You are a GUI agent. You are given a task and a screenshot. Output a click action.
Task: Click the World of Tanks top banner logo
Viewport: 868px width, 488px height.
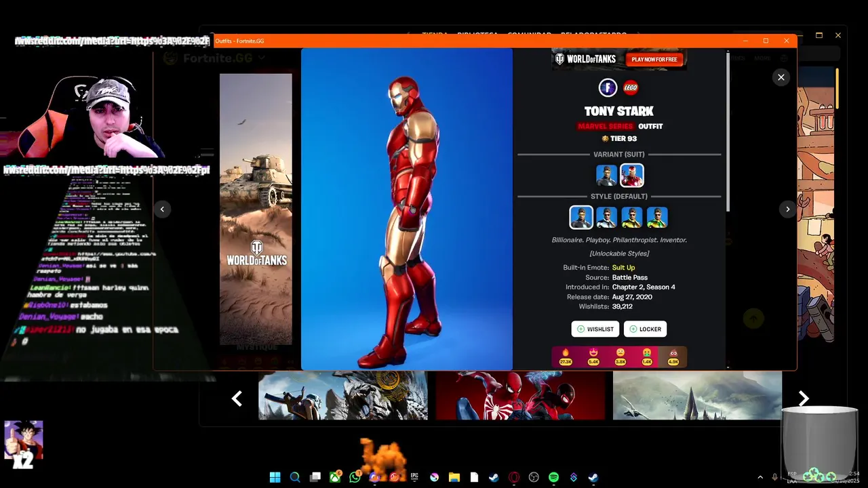[x=587, y=60]
